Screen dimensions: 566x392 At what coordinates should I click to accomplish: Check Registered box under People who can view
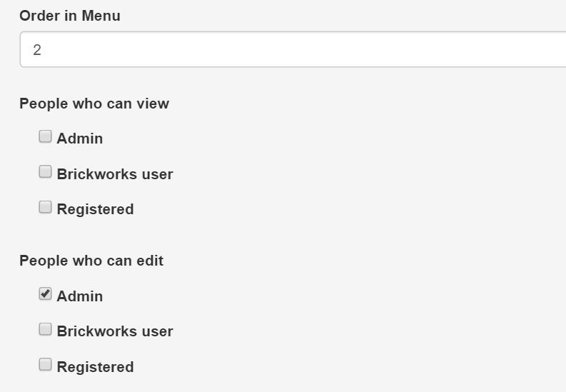tap(45, 207)
